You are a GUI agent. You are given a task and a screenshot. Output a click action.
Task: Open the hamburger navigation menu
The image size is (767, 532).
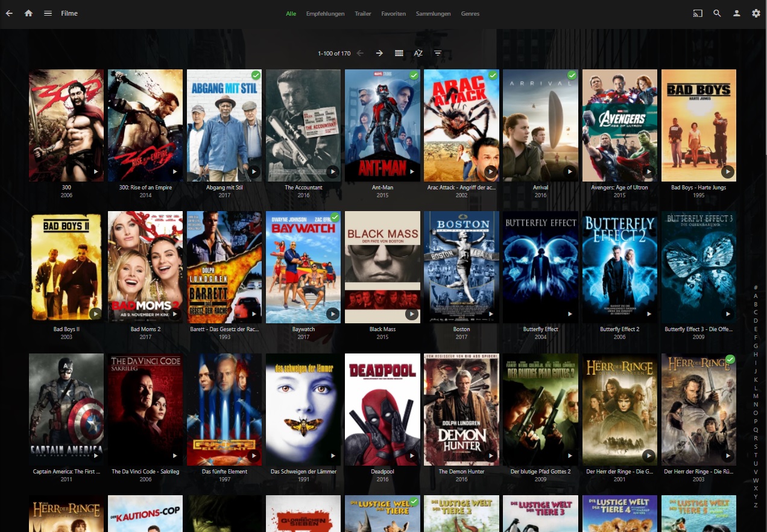pyautogui.click(x=48, y=13)
